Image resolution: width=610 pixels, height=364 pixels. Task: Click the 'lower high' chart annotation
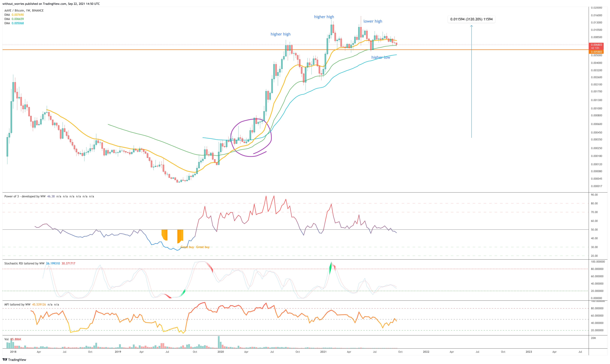[372, 21]
